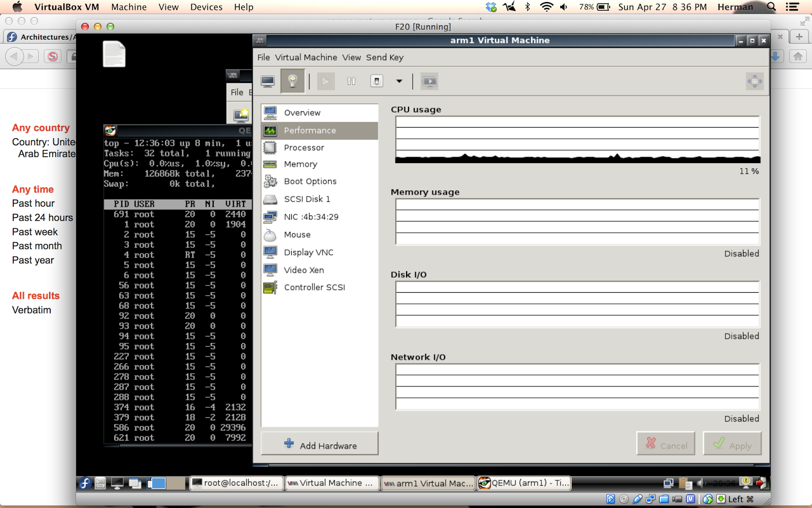This screenshot has width=812, height=508.
Task: Click the volume icon in macOS menu bar
Action: tap(564, 7)
